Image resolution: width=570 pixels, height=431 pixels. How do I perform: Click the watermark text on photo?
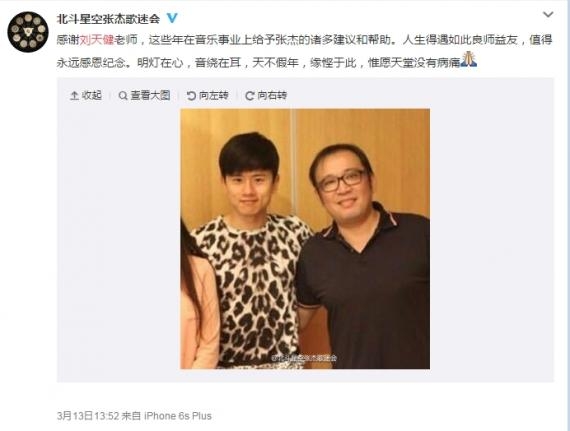pos(305,358)
